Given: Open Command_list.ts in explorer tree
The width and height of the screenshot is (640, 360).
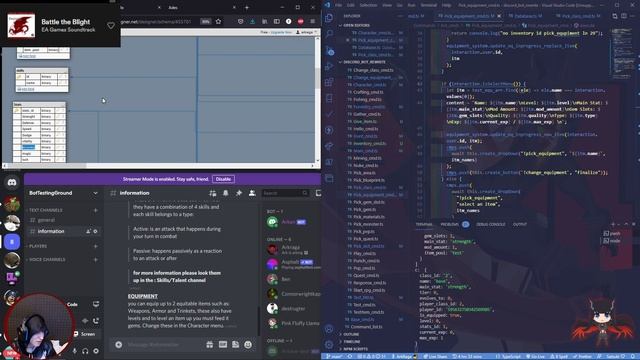Looking at the screenshot, I should pos(366,327).
